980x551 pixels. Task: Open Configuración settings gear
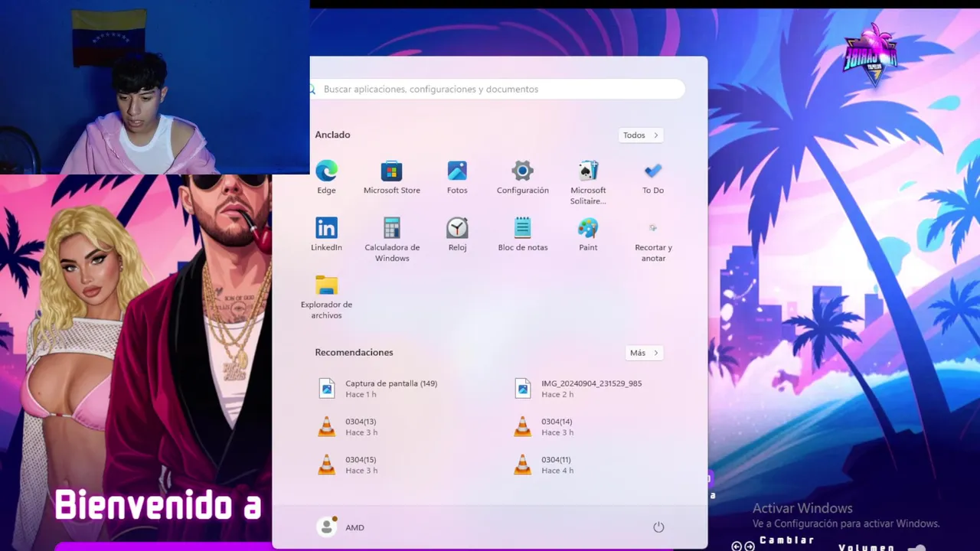pyautogui.click(x=522, y=177)
